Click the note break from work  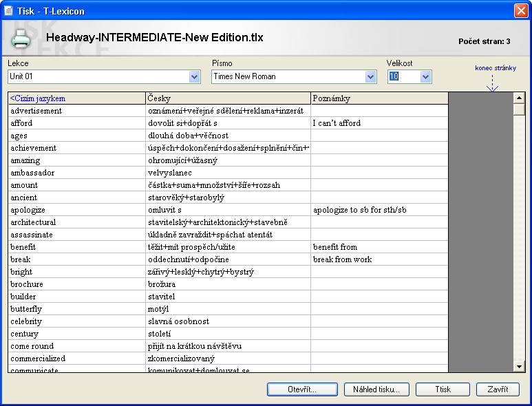342,259
